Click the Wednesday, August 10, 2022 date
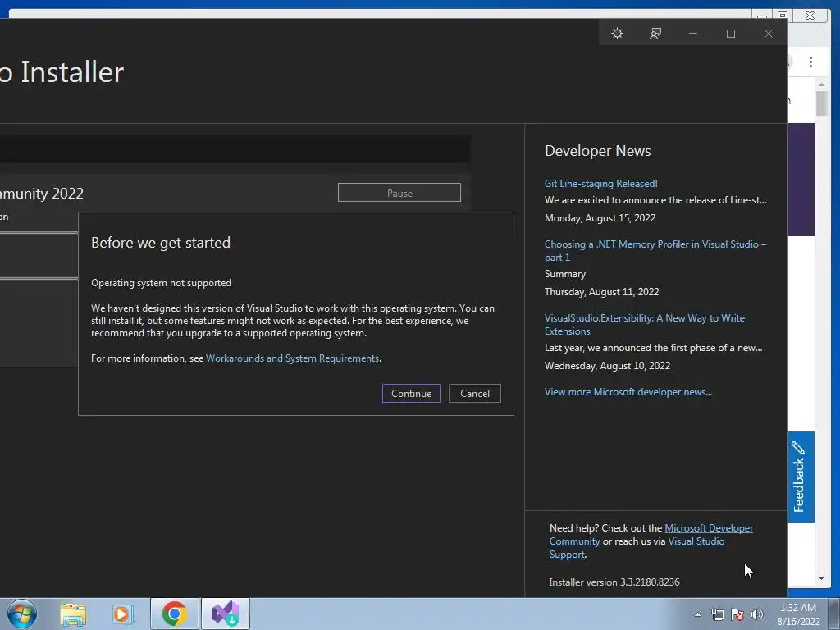Image resolution: width=840 pixels, height=630 pixels. pos(607,366)
